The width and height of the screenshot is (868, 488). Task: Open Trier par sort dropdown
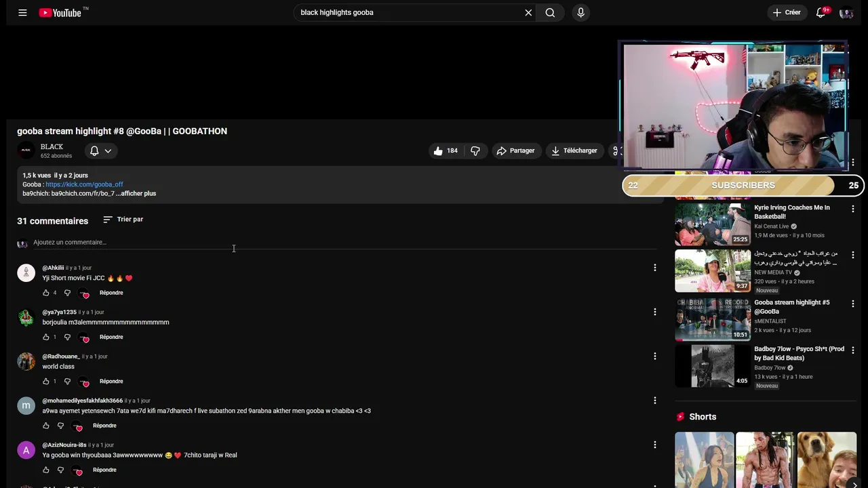(x=123, y=220)
